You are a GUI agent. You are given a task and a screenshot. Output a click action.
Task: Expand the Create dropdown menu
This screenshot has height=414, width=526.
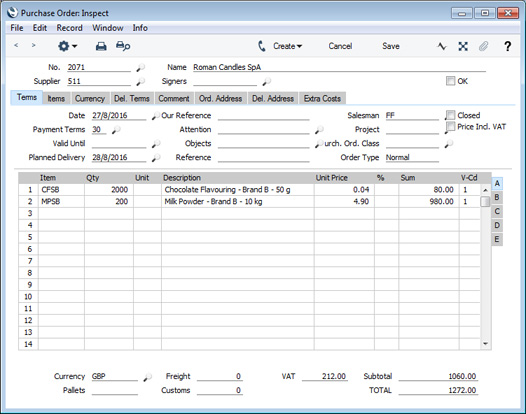[x=287, y=46]
